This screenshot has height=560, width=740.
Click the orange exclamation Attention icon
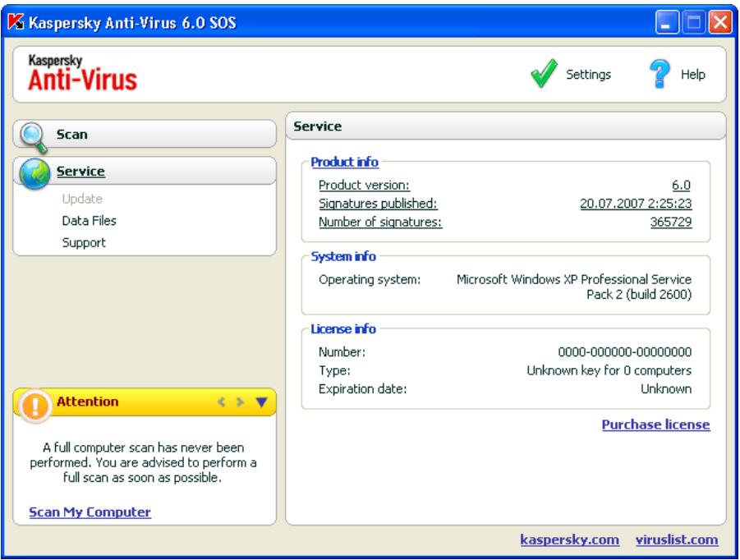pos(34,406)
